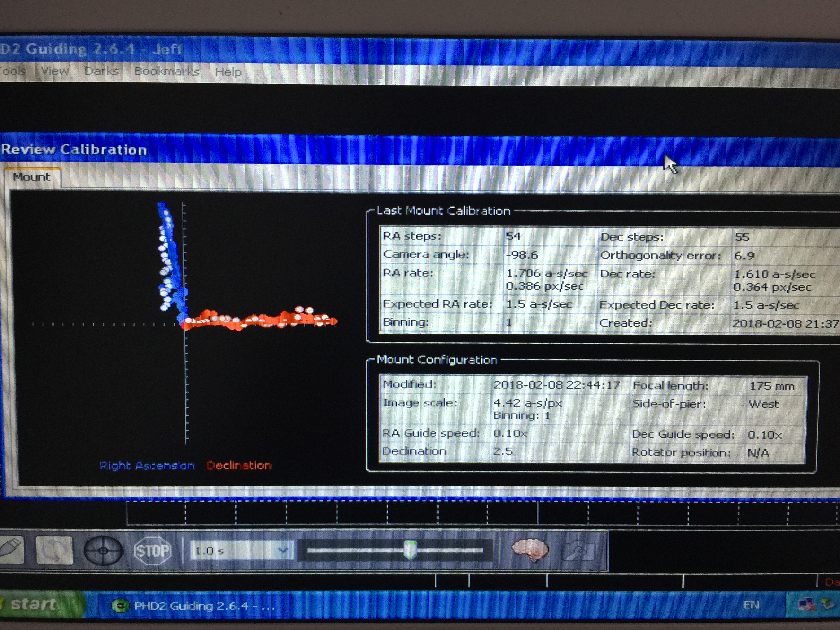Click the gamma slider handle

pos(410,550)
